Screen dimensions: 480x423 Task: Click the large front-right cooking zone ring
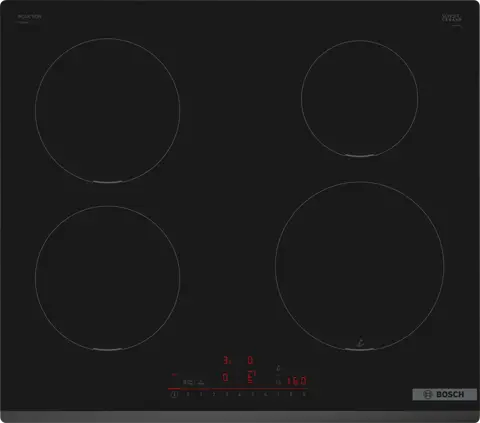[x=359, y=266]
